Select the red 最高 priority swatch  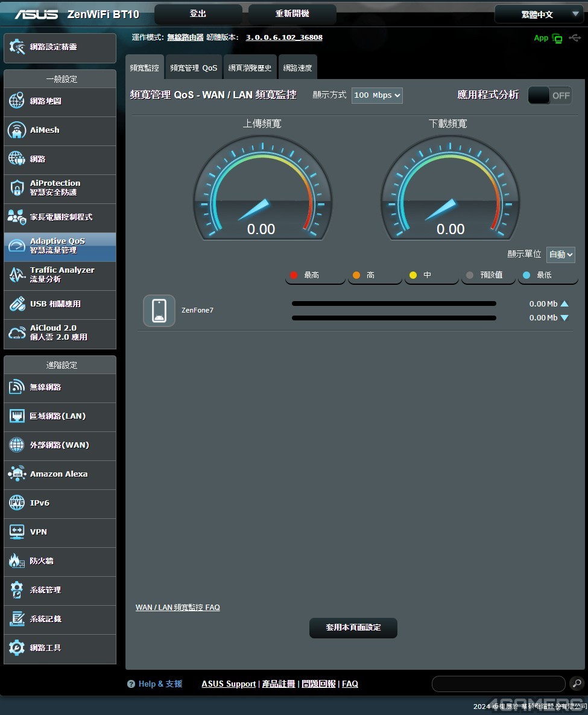(x=294, y=275)
